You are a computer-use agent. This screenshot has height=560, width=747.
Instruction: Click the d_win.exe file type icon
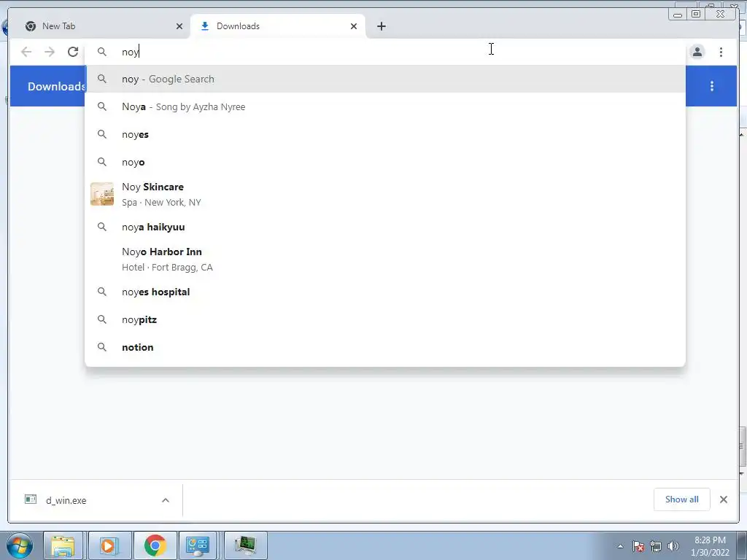coord(31,499)
